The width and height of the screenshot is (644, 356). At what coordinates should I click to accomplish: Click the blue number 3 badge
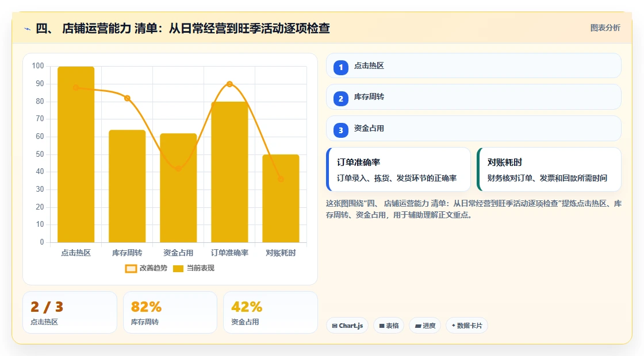click(x=341, y=130)
